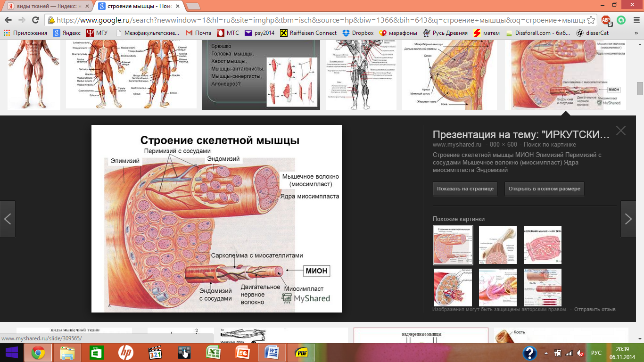Go back with browser back arrow

coord(8,20)
